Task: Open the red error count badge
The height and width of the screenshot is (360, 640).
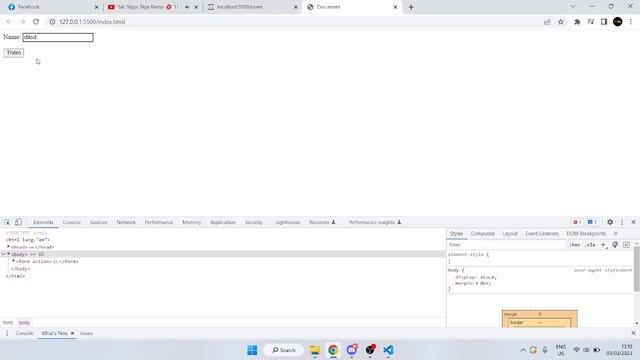Action: [577, 222]
